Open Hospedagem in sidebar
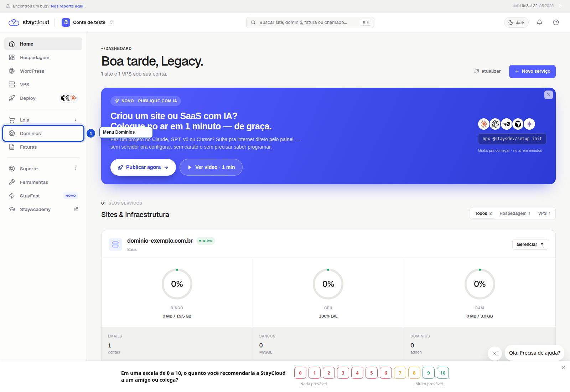Viewport: 570px width, 392px height. tap(43, 57)
